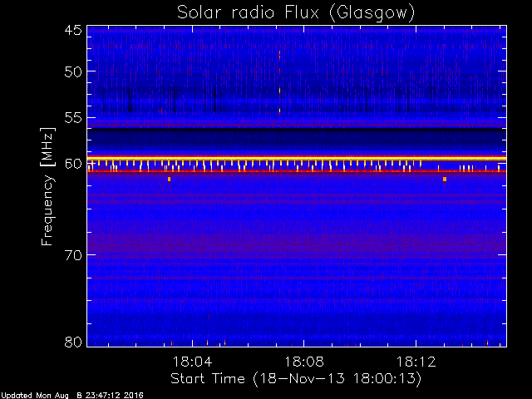Select the 50 frequency axis label
Screen dimensions: 532x399
(73, 72)
